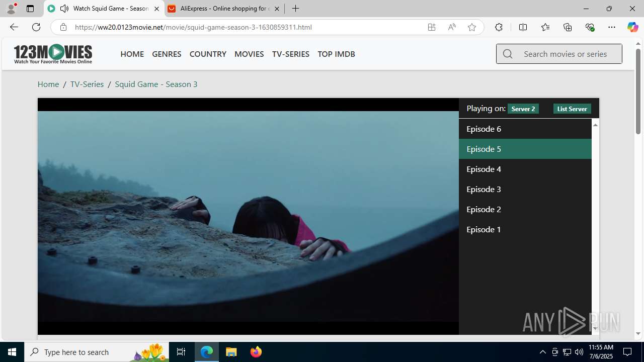This screenshot has height=362, width=644.
Task: Open the Favorites list icon
Action: pos(545,27)
